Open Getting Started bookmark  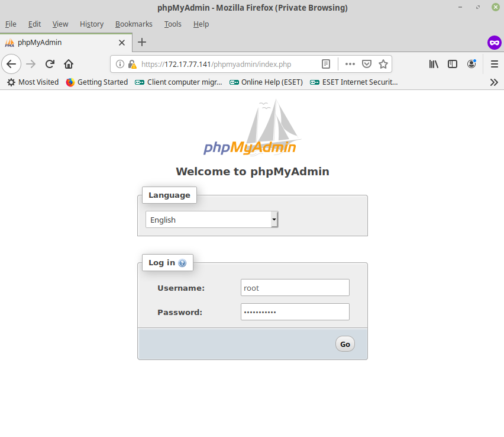coord(97,82)
